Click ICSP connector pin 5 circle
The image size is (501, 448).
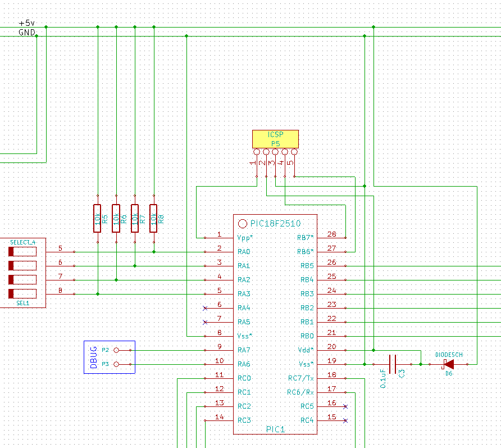[x=294, y=152]
